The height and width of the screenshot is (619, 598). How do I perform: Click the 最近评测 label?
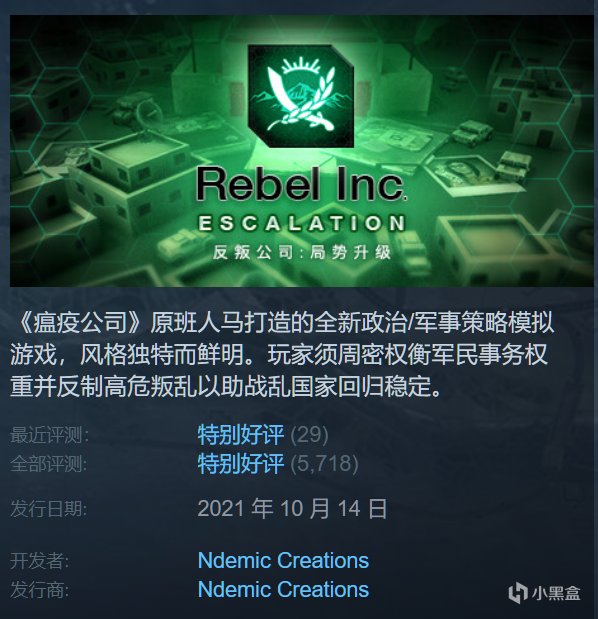point(49,435)
